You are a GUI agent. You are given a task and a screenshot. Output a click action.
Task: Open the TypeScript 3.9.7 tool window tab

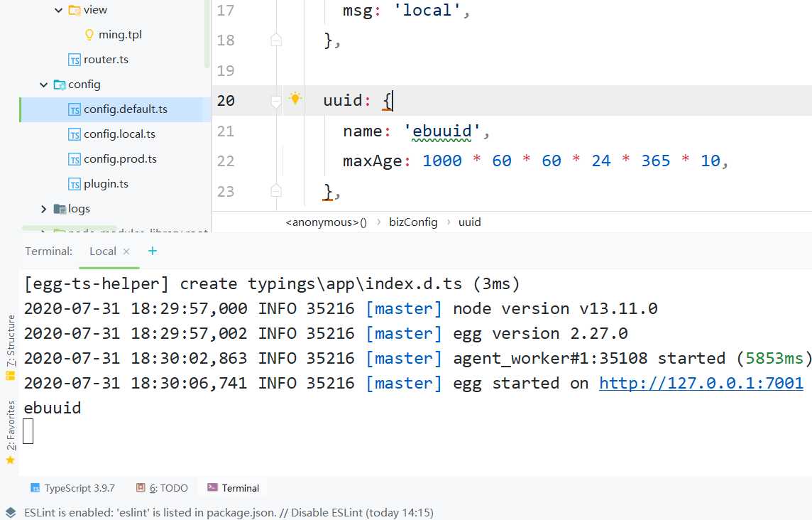click(x=72, y=488)
